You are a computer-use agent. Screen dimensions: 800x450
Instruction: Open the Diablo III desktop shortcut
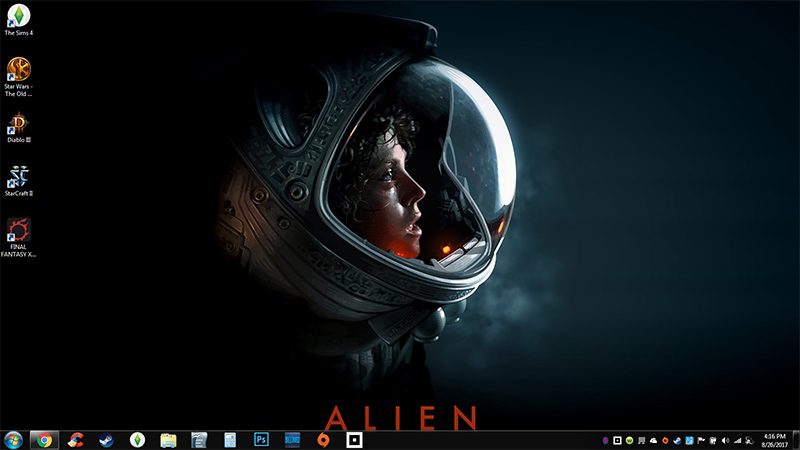18,128
